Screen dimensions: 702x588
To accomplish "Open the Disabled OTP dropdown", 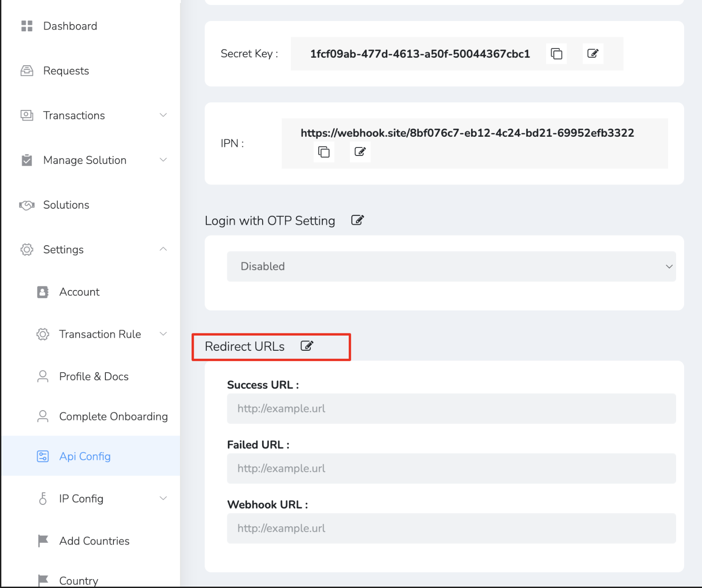I will (x=451, y=266).
